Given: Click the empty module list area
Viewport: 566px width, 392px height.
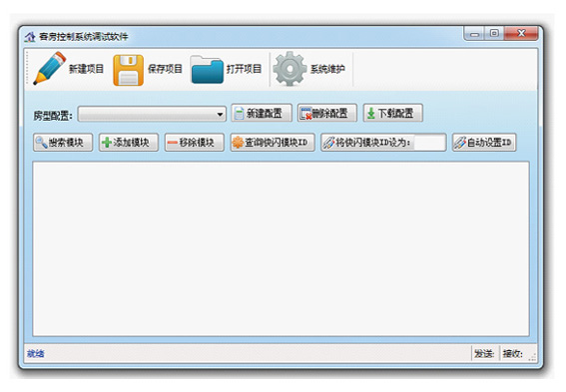Looking at the screenshot, I should pyautogui.click(x=281, y=248).
